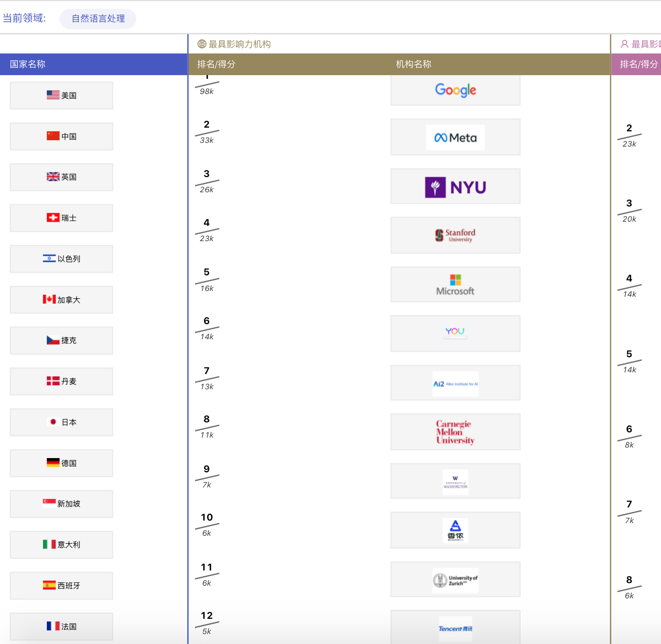661x644 pixels.
Task: Click the institution score 13k
Action: pos(206,387)
